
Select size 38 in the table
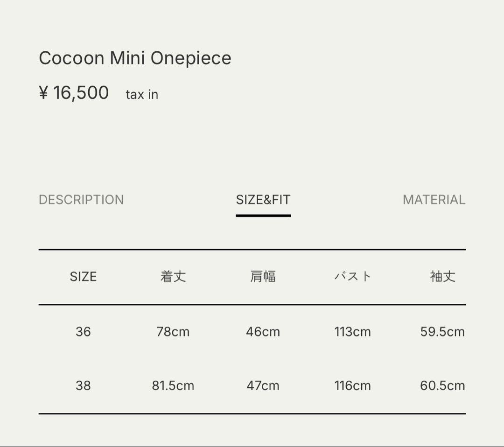pyautogui.click(x=83, y=385)
